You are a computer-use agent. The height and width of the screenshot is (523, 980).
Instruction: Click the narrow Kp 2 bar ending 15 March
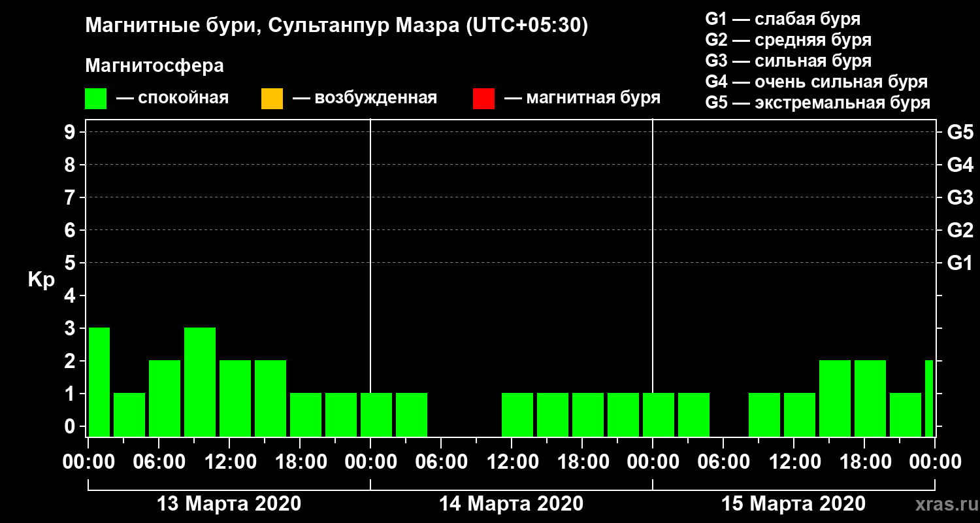(929, 398)
